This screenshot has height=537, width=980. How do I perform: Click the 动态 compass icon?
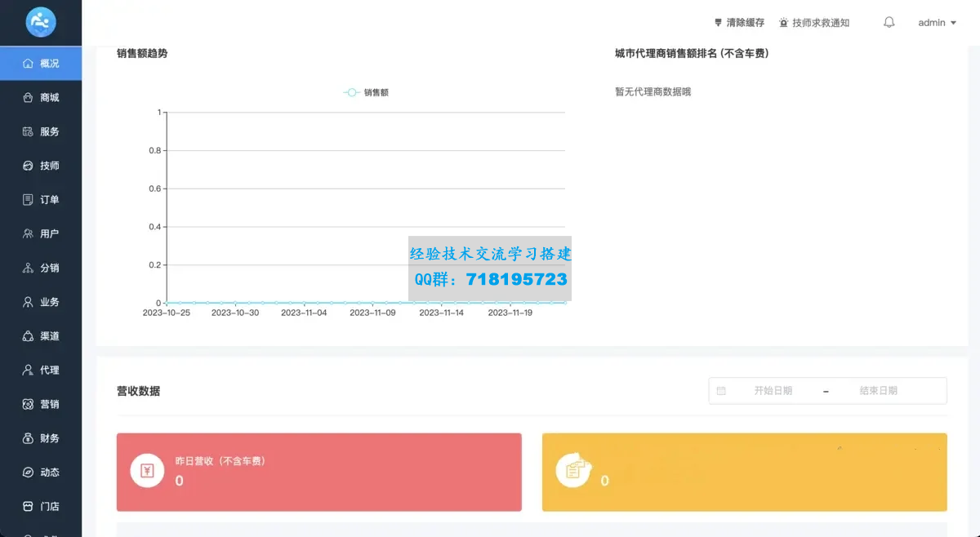(x=28, y=473)
